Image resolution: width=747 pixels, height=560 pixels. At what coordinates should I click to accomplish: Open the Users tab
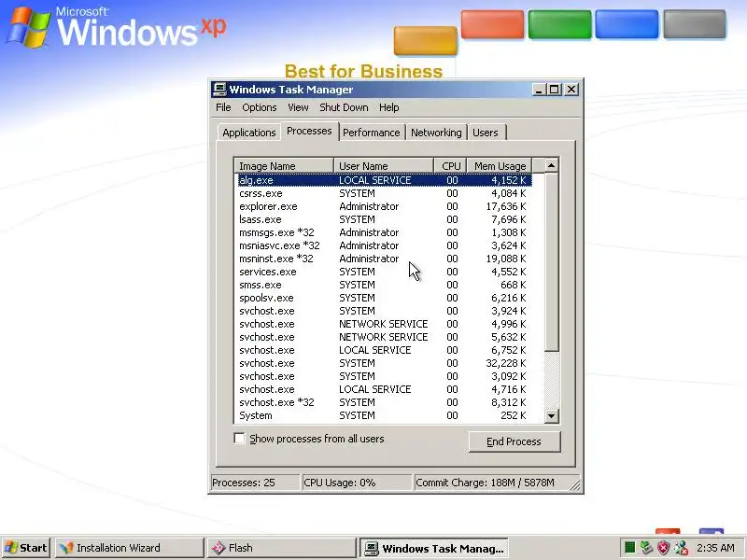pyautogui.click(x=485, y=133)
